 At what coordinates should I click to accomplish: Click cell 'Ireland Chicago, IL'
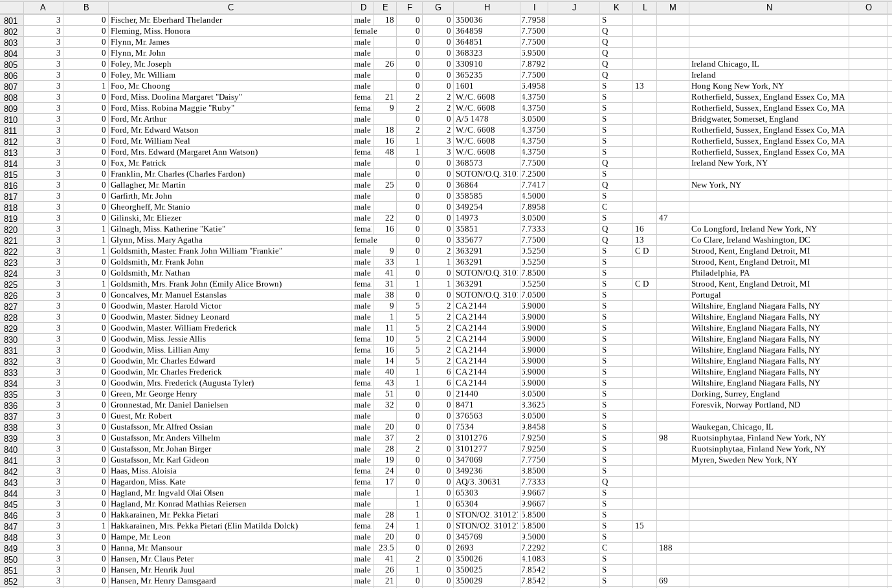(x=769, y=64)
